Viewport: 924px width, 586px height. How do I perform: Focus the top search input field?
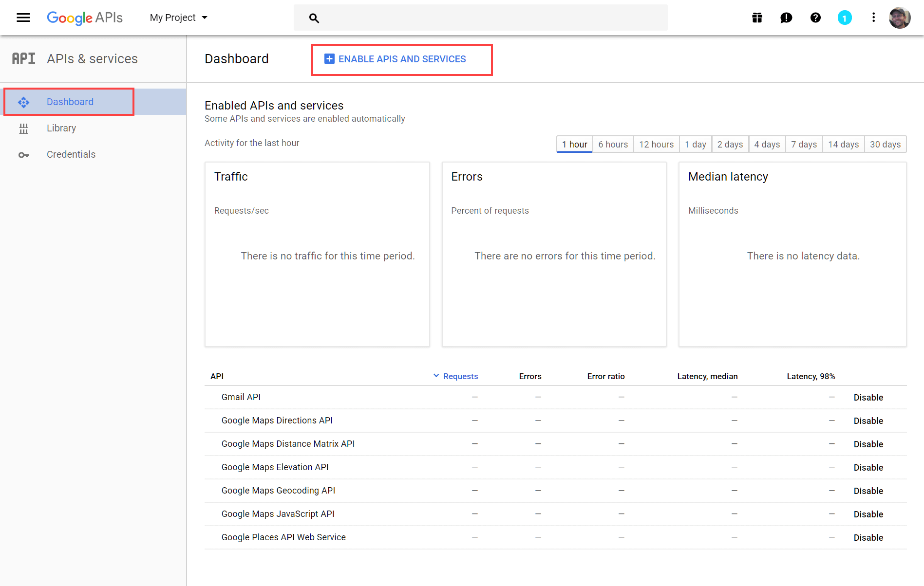480,18
